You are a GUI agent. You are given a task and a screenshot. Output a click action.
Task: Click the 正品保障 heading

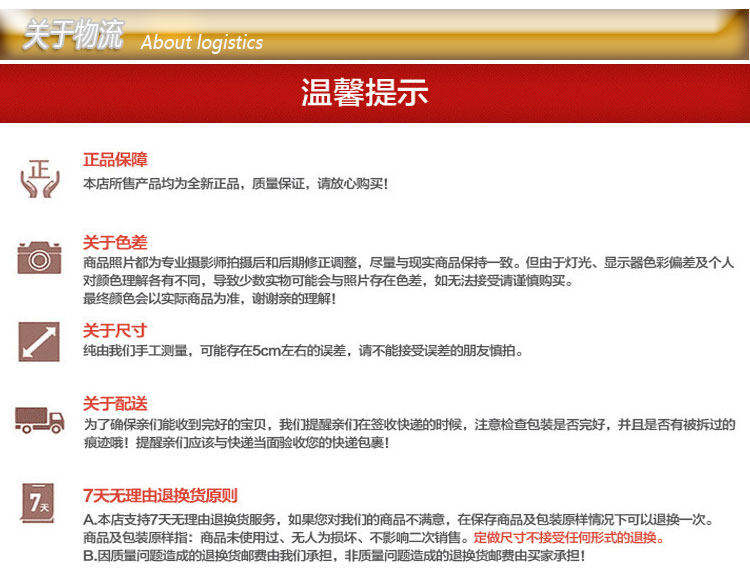tap(115, 160)
